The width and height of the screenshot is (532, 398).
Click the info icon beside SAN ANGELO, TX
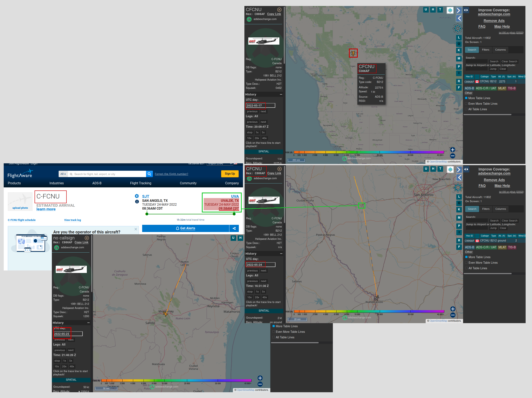(137, 202)
